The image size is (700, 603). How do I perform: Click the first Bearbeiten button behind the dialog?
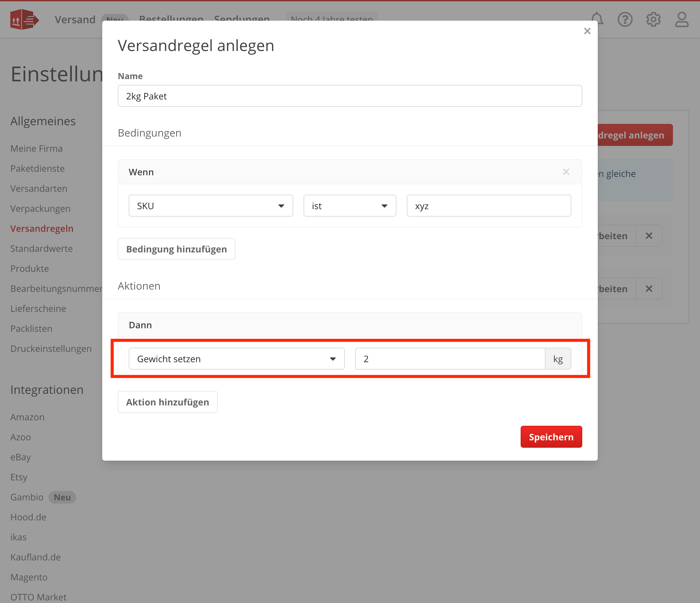[x=616, y=236]
